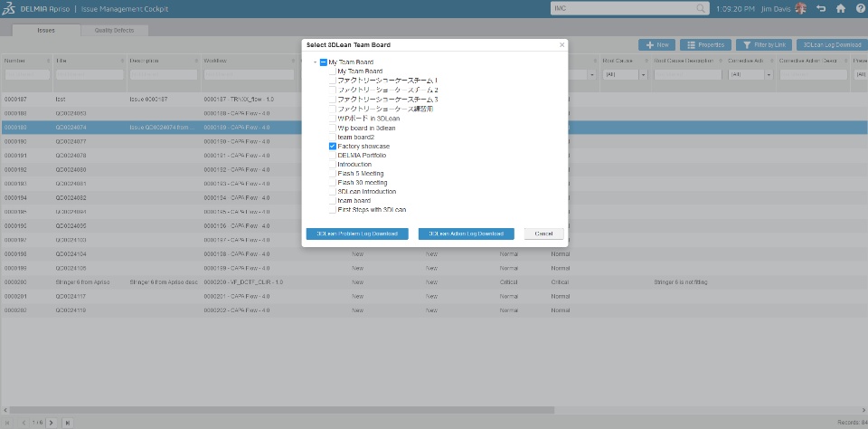Viewport: 868px width, 429px height.
Task: Check the Wip board in 3dlean checkbox
Action: coord(332,128)
